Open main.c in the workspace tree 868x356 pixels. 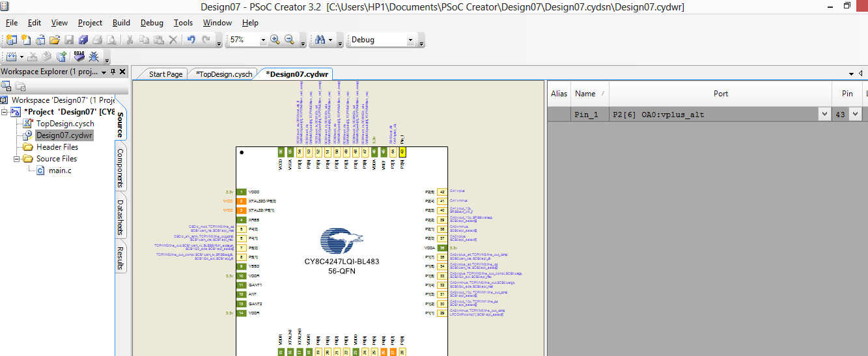point(60,171)
